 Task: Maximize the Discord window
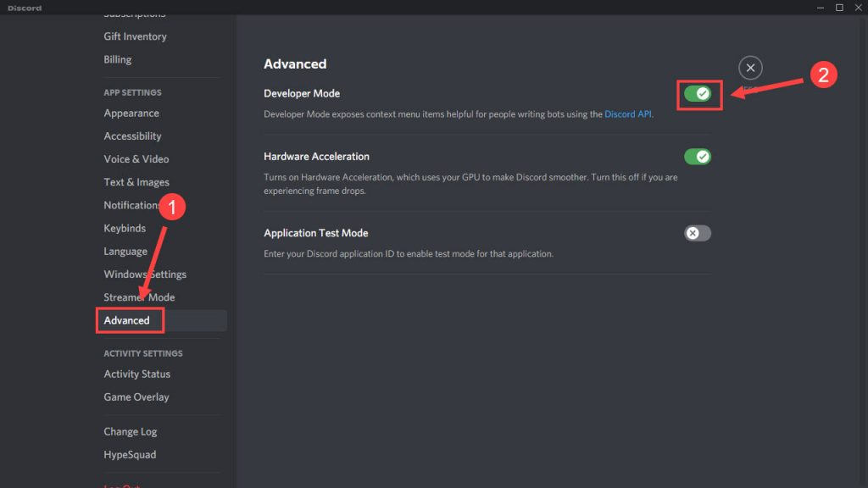pyautogui.click(x=839, y=7)
